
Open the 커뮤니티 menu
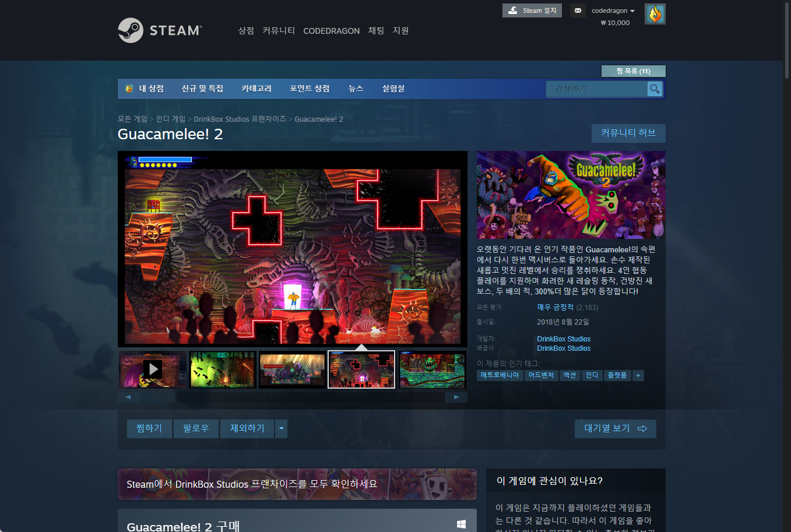click(x=279, y=30)
